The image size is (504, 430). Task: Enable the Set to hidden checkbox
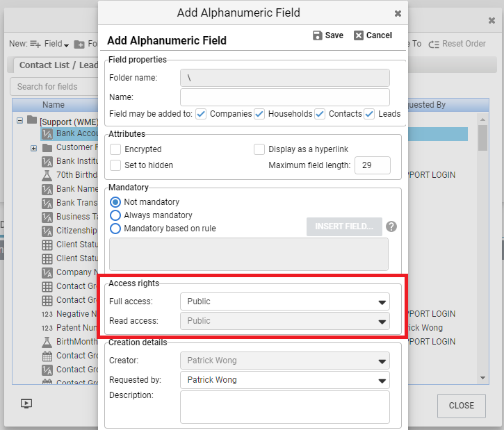click(x=115, y=165)
